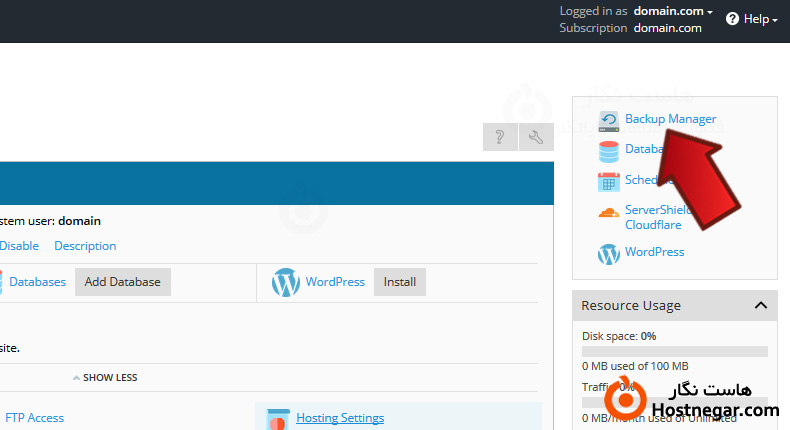Click the Hosting Settings icon
The height and width of the screenshot is (430, 790).
click(x=278, y=418)
